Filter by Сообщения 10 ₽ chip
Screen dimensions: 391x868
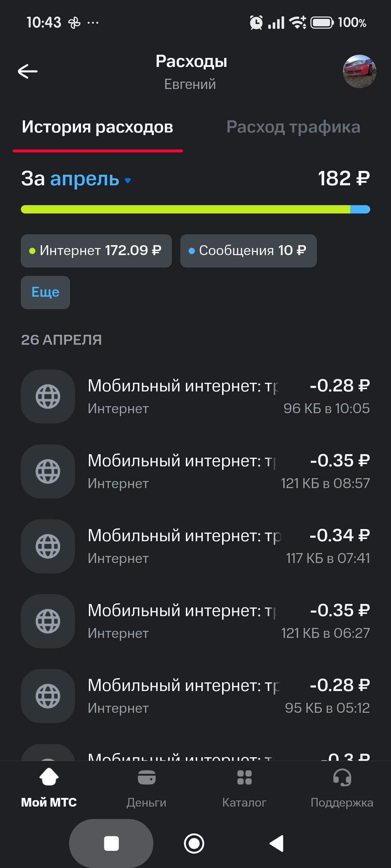pyautogui.click(x=248, y=251)
